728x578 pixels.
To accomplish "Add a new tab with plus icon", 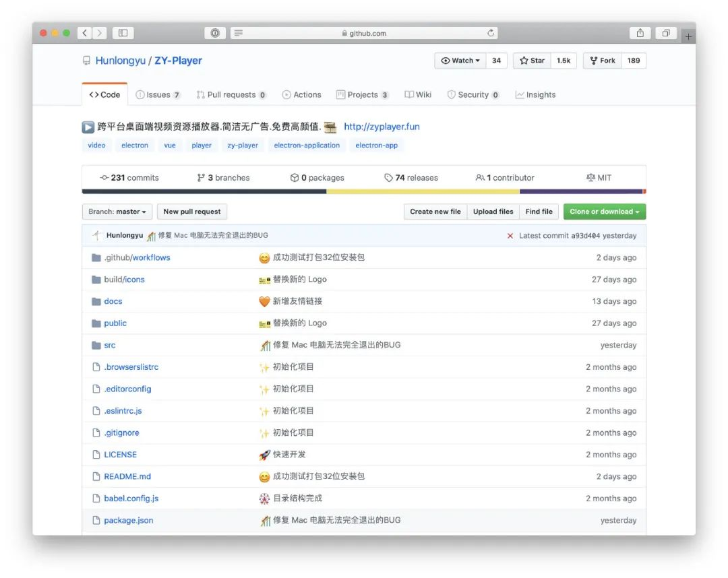I will [688, 36].
